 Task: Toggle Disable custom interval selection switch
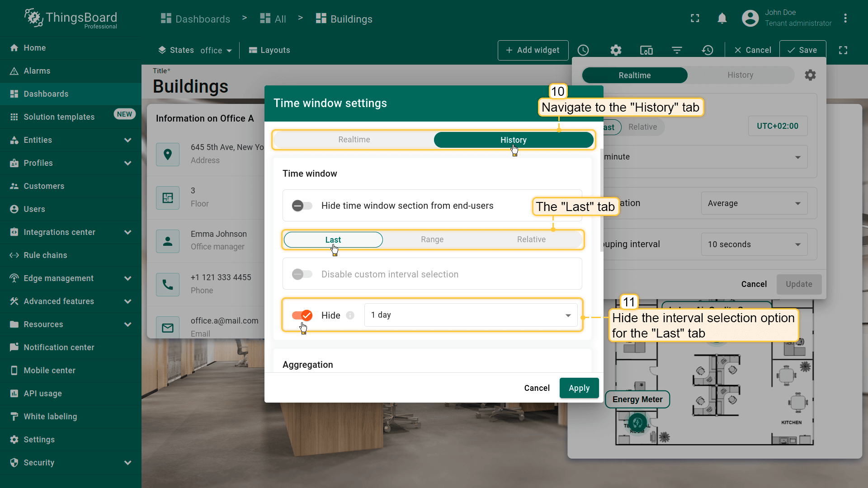[302, 274]
